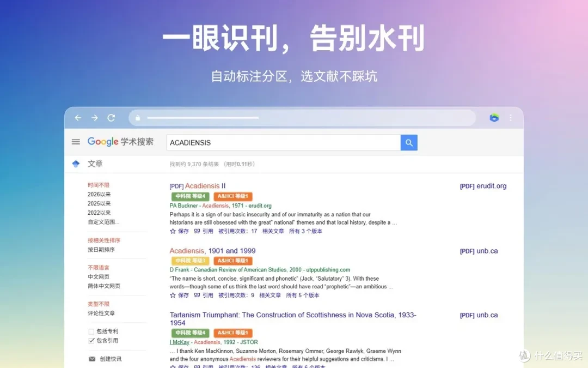Click the 引用 quote icon for Acadiensis II

tap(197, 231)
